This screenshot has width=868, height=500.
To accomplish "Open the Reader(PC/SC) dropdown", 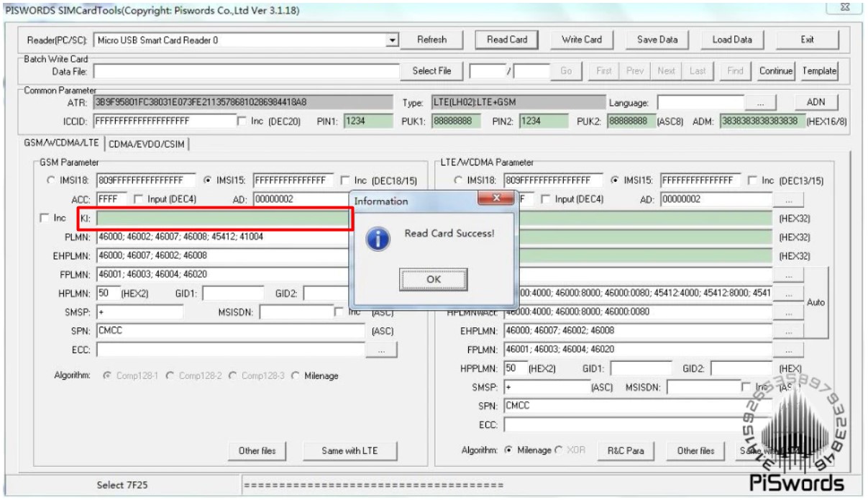I will (393, 40).
